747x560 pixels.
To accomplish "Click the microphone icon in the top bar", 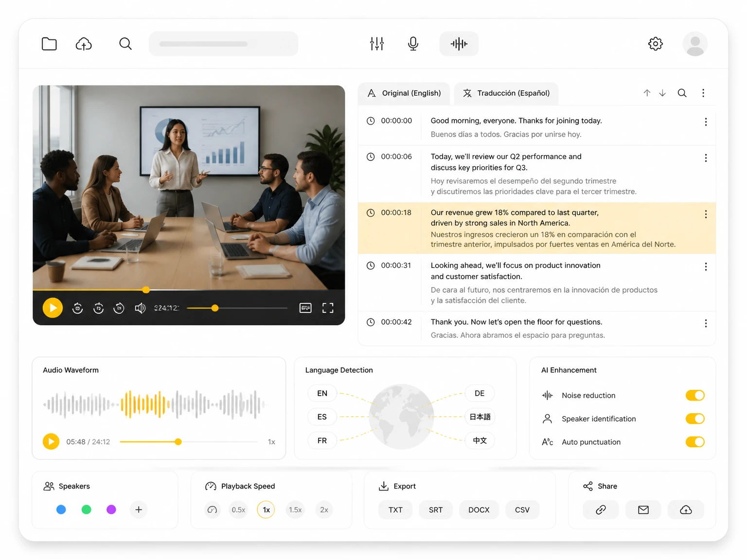I will (x=413, y=44).
